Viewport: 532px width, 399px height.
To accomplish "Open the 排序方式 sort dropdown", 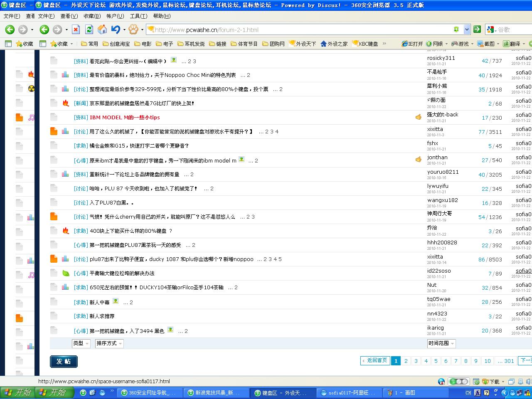I will (x=109, y=343).
